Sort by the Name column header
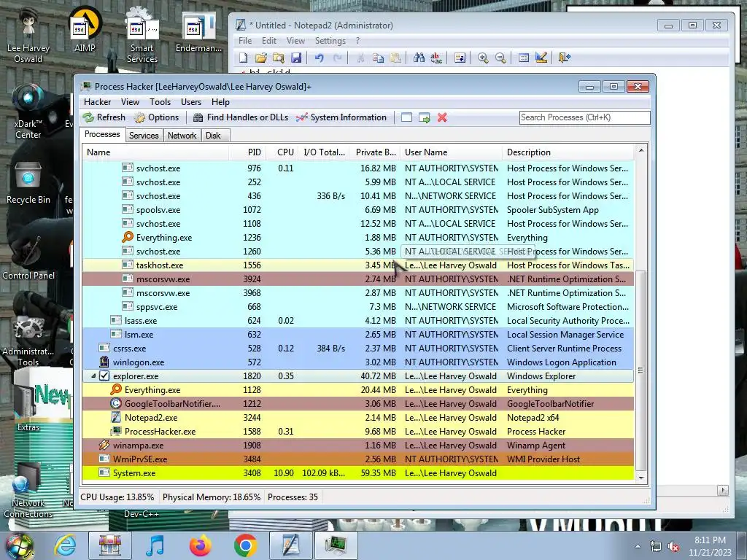 pos(155,152)
